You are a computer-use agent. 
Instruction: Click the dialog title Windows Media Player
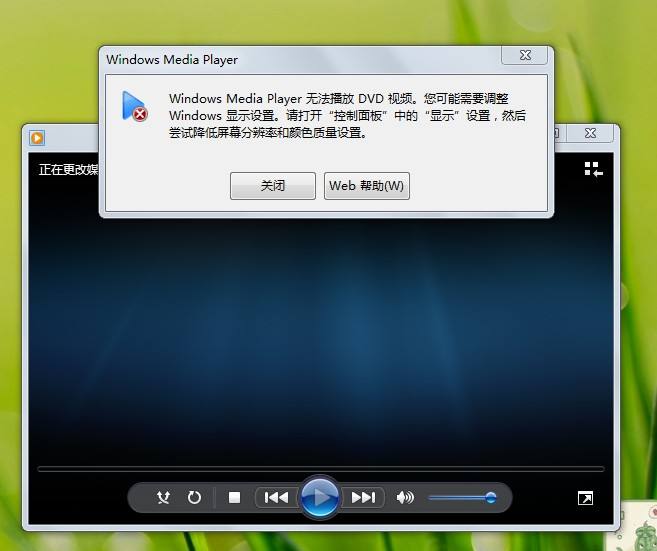tap(172, 59)
